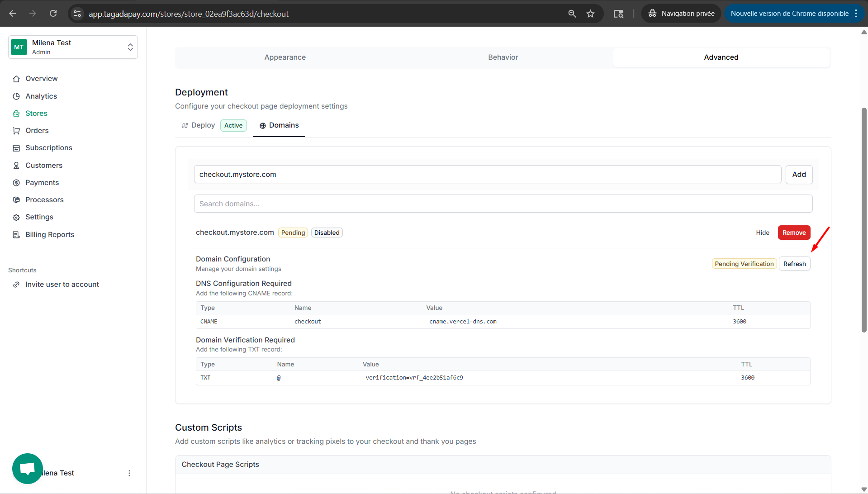View site information icon in address bar
The width and height of the screenshot is (868, 494).
(77, 14)
